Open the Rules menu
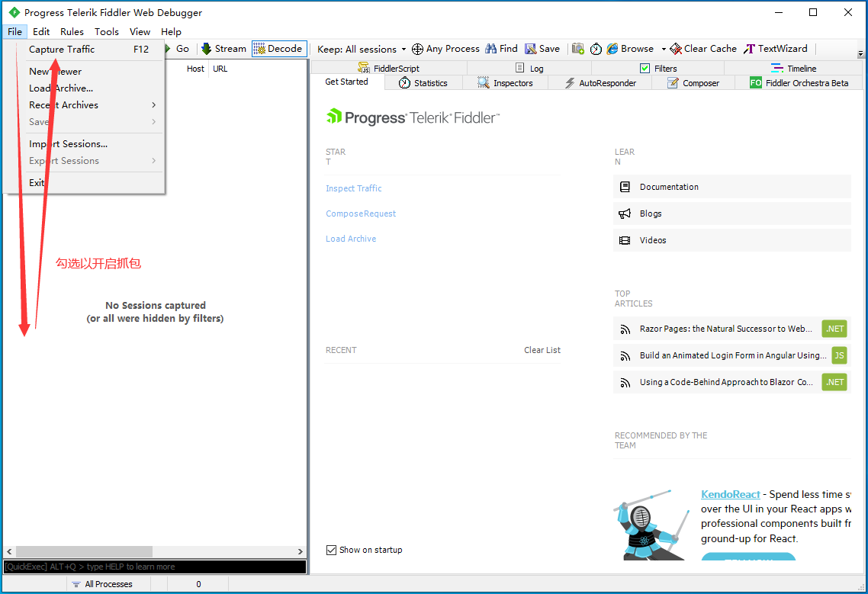The image size is (868, 594). click(x=72, y=31)
